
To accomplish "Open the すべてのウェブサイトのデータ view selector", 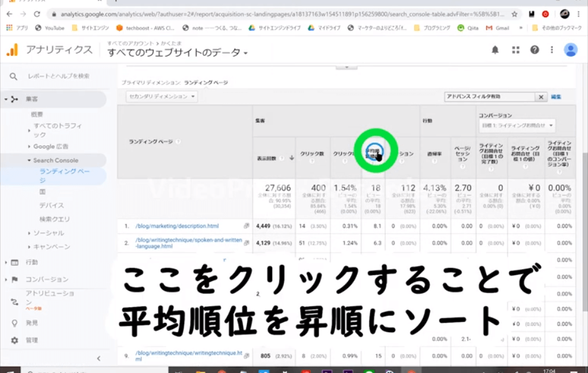I will click(177, 53).
